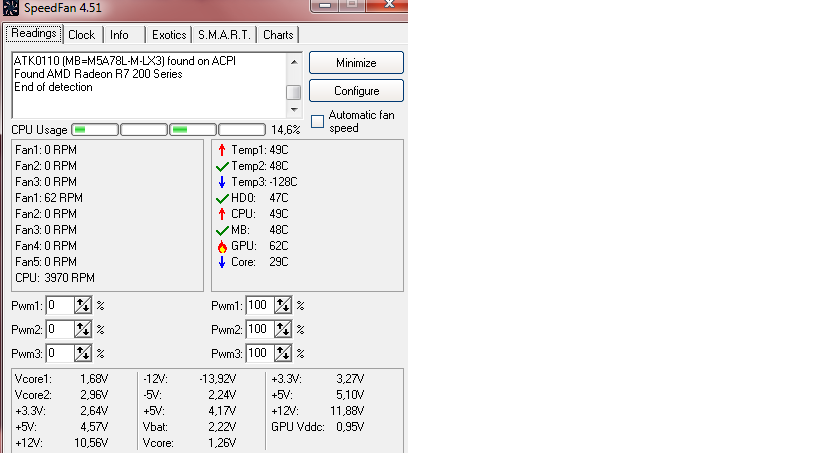Screen dimensions: 816x460
Task: Switch to the Readings tab
Action: [34, 33]
